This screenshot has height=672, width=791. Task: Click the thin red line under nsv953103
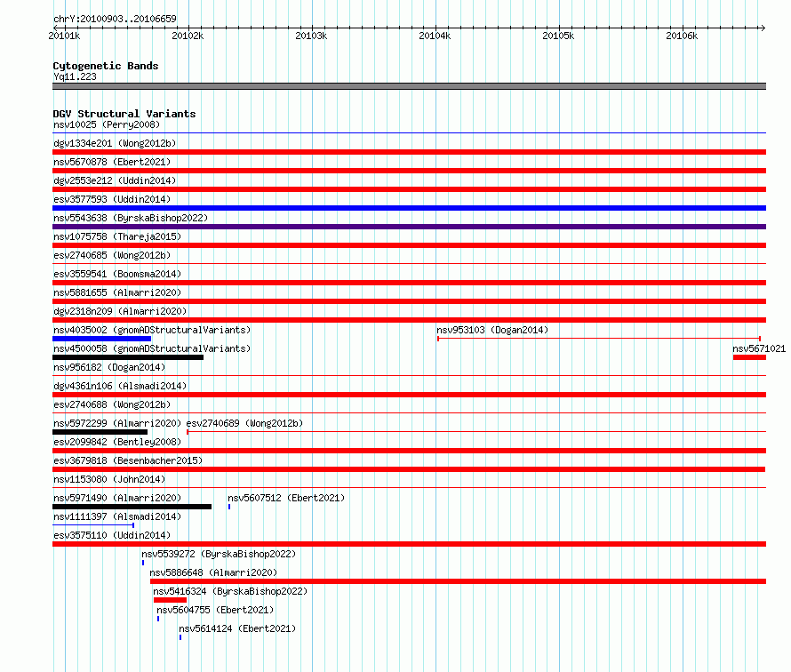(x=599, y=339)
